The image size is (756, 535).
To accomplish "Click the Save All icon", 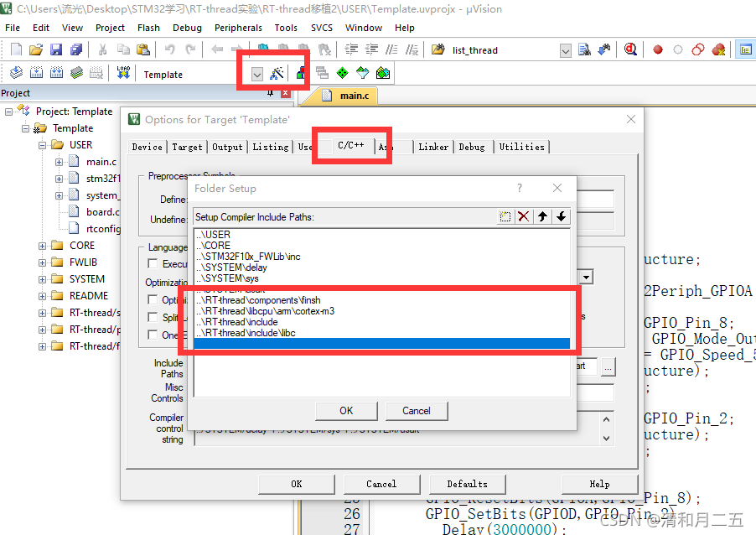I will [x=76, y=49].
